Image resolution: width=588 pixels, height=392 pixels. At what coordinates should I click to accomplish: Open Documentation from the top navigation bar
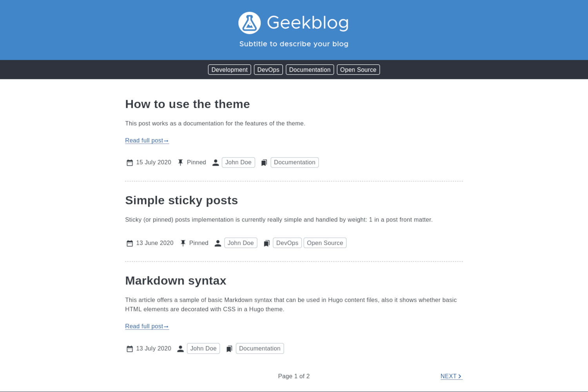[x=310, y=70]
